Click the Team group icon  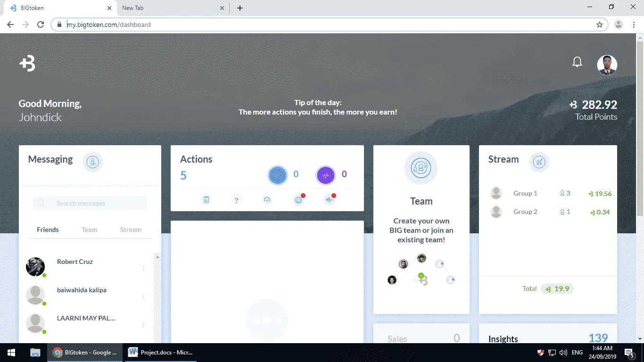[421, 168]
